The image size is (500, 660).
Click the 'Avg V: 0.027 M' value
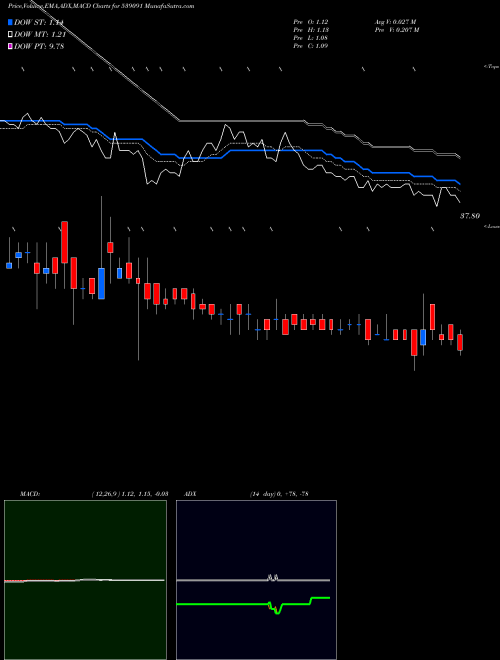[x=395, y=22]
